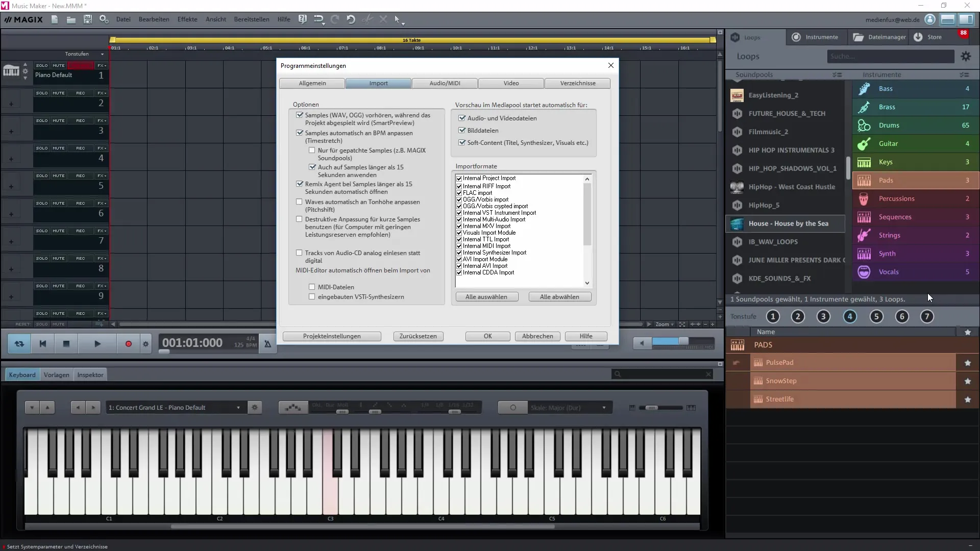Image resolution: width=980 pixels, height=551 pixels.
Task: Open user account avatar icon
Action: coord(930,19)
